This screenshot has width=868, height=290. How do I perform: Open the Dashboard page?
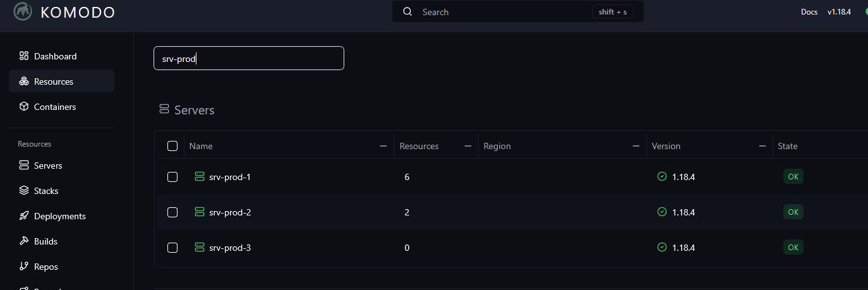click(61, 56)
